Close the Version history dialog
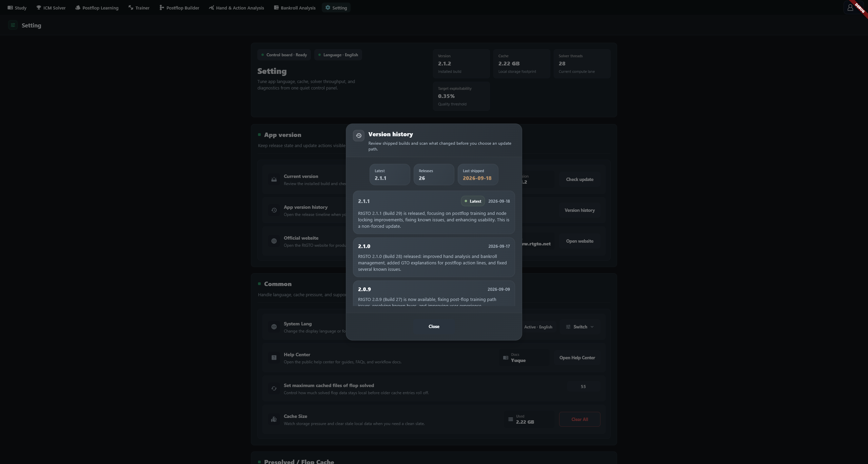 (x=434, y=327)
